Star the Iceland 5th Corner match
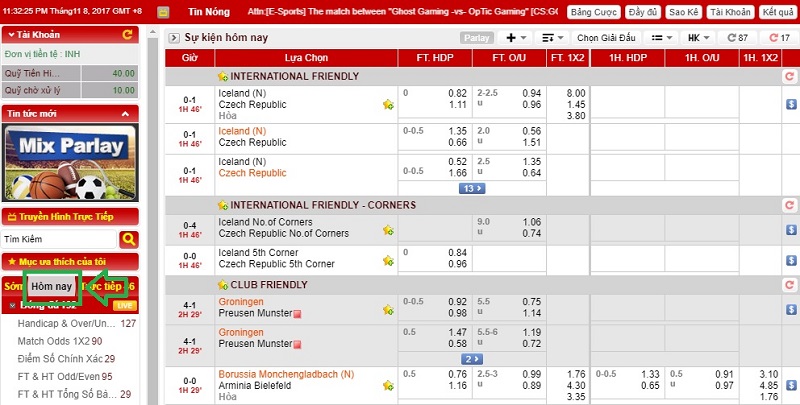The image size is (800, 405). click(388, 258)
